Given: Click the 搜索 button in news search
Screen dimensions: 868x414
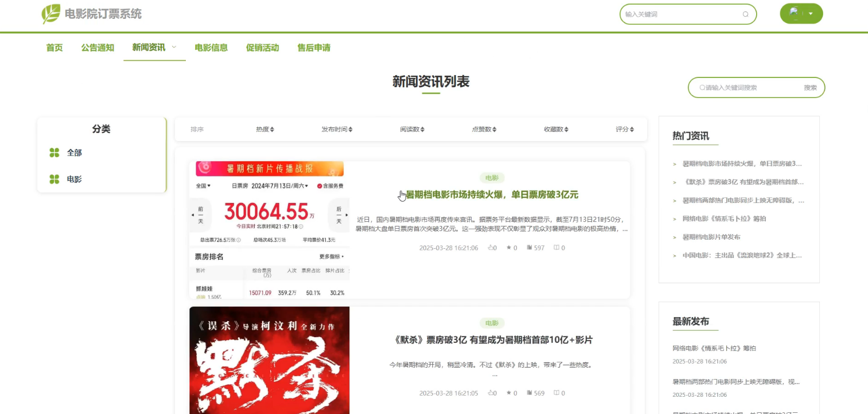Looking at the screenshot, I should pyautogui.click(x=810, y=88).
